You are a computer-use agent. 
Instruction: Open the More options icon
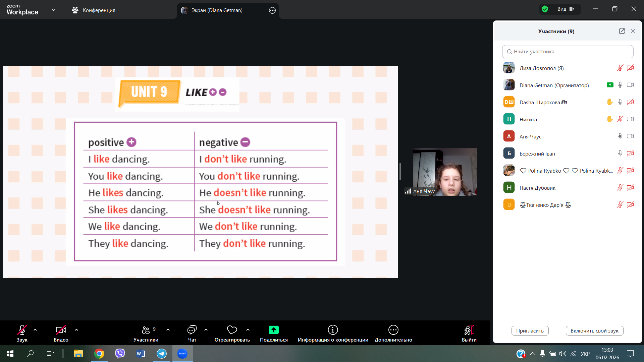pyautogui.click(x=393, y=330)
